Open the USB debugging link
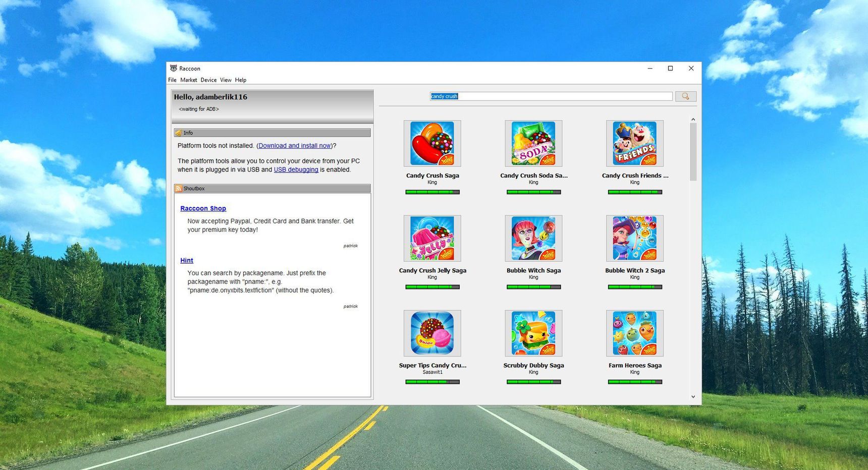The height and width of the screenshot is (470, 868). tap(296, 169)
